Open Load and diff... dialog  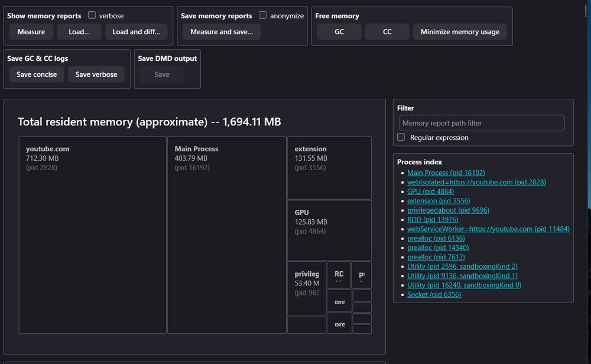(x=137, y=32)
